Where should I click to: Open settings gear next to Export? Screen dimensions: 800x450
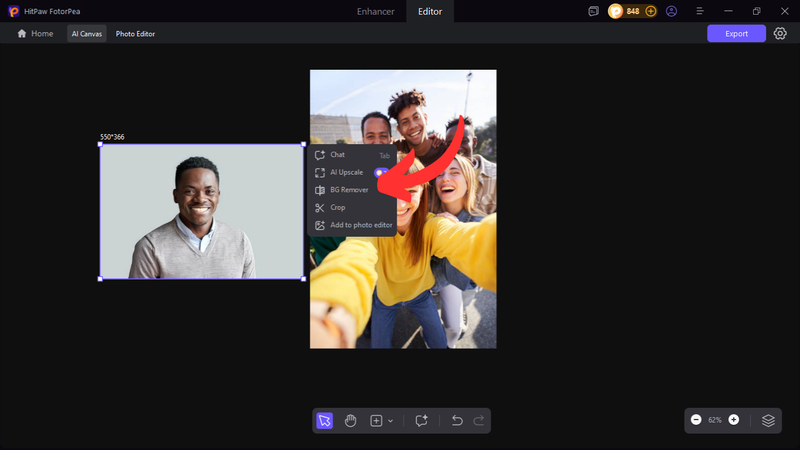point(780,34)
